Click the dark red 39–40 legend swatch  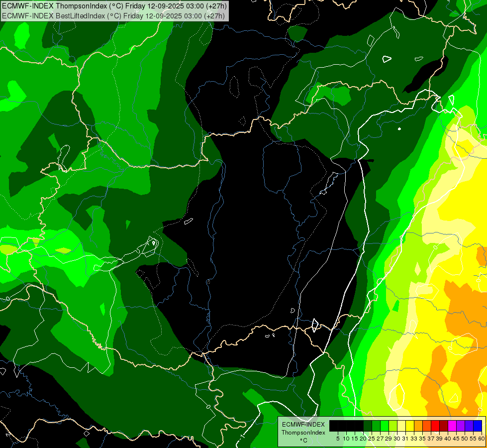pyautogui.click(x=444, y=426)
